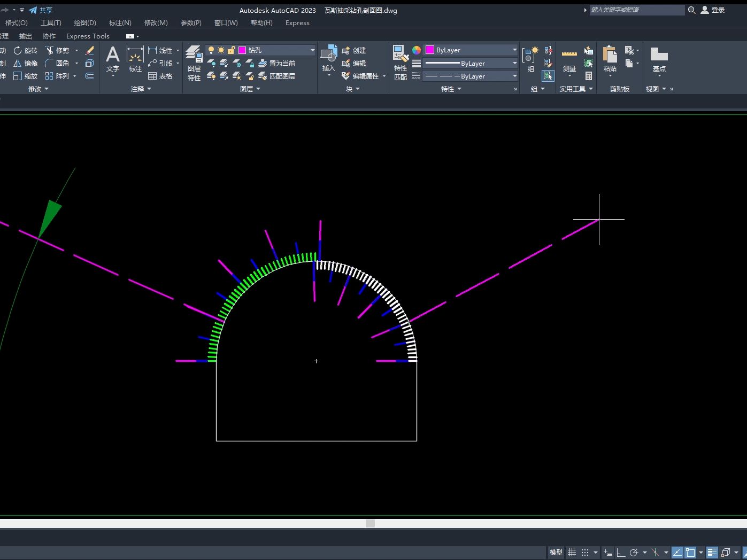This screenshot has height=560, width=747.
Task: Toggle ortho mode in status bar
Action: click(x=620, y=553)
